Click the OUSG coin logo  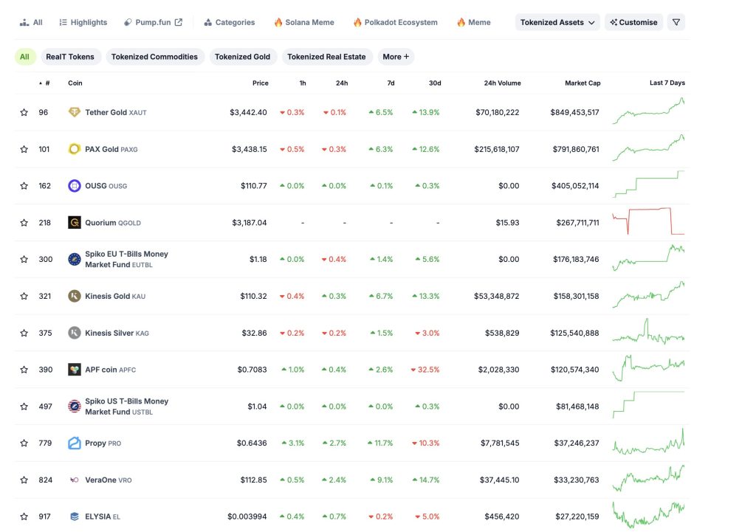pos(75,185)
